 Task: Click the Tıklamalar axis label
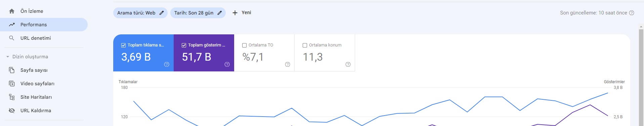pos(128,82)
